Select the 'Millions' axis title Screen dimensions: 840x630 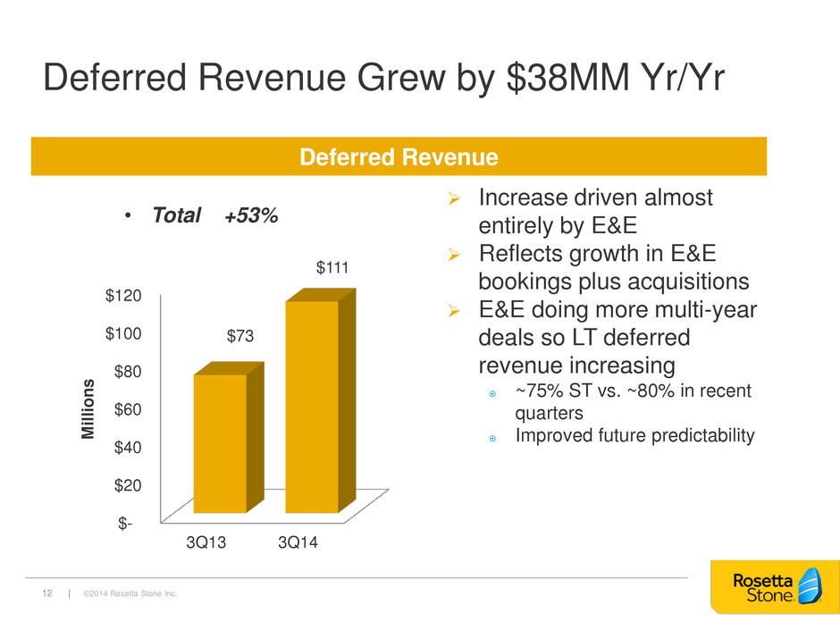point(88,408)
